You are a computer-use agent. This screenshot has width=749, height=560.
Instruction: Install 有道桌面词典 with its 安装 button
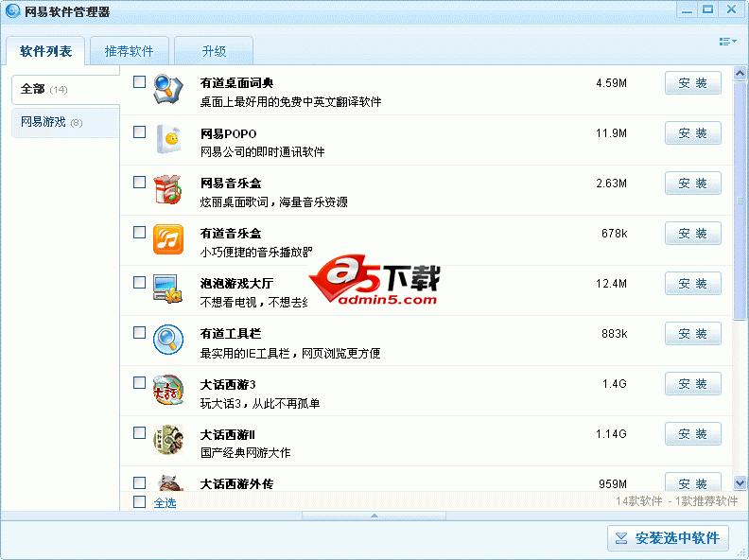point(692,83)
